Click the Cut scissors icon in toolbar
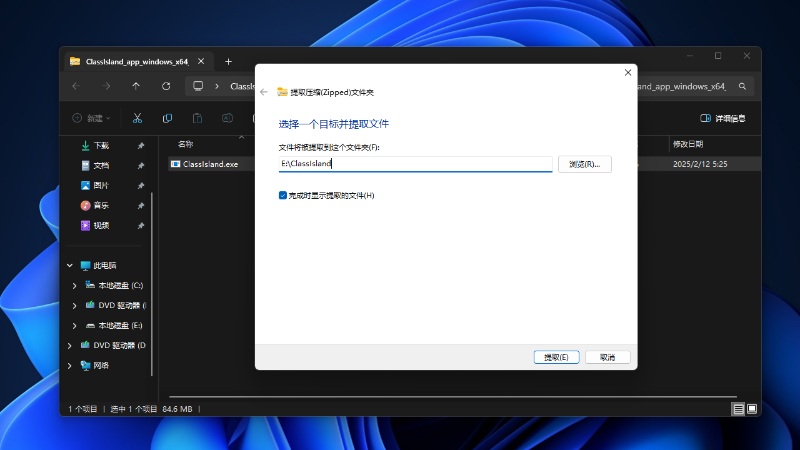This screenshot has height=450, width=800. 138,118
